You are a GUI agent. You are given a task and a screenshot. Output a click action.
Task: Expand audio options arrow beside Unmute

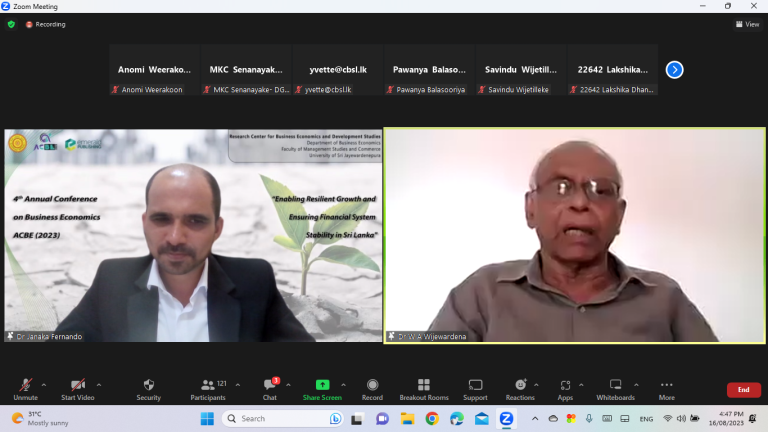[44, 384]
